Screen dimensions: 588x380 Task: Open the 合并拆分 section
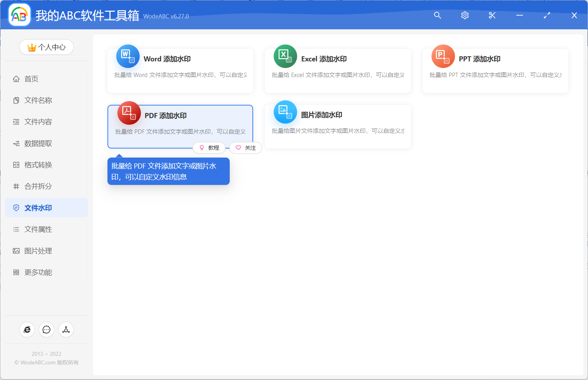[36, 186]
